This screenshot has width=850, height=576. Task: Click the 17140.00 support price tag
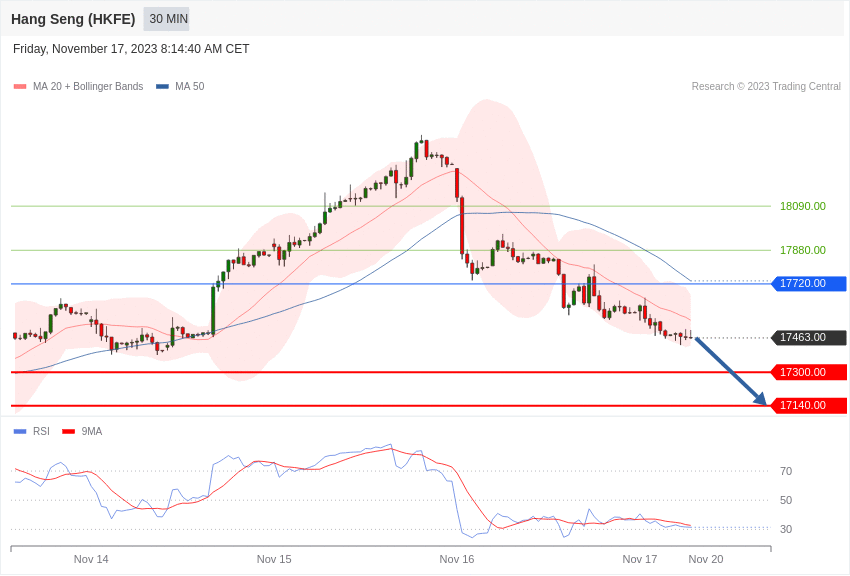pyautogui.click(x=809, y=405)
